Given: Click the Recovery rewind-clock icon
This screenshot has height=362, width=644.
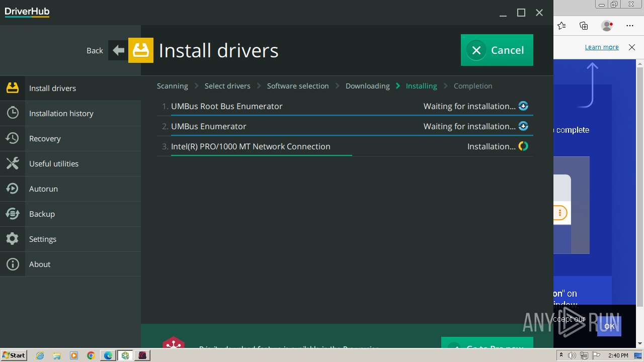Looking at the screenshot, I should coord(13,138).
